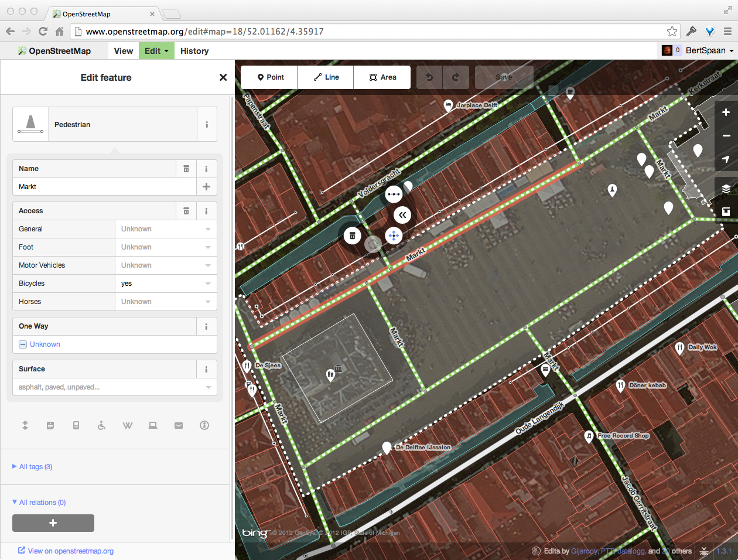Click the move icon in the radial menu
Viewport: 738px width, 560px height.
click(x=394, y=236)
